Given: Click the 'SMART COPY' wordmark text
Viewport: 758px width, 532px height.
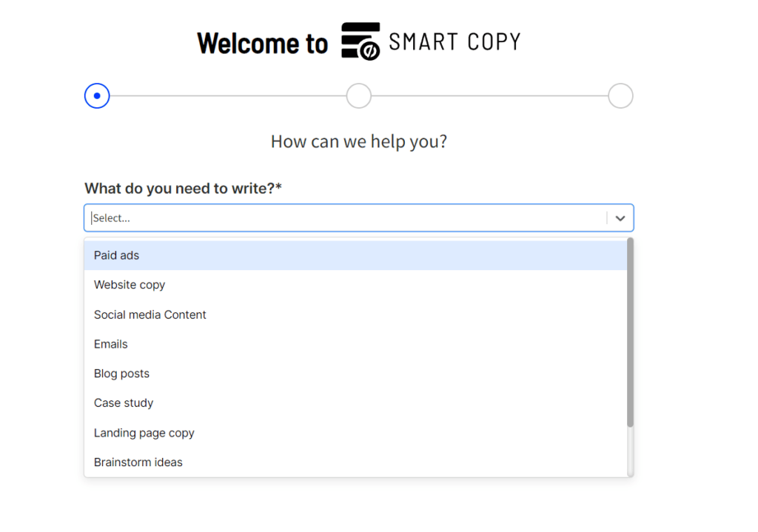Looking at the screenshot, I should [x=455, y=41].
